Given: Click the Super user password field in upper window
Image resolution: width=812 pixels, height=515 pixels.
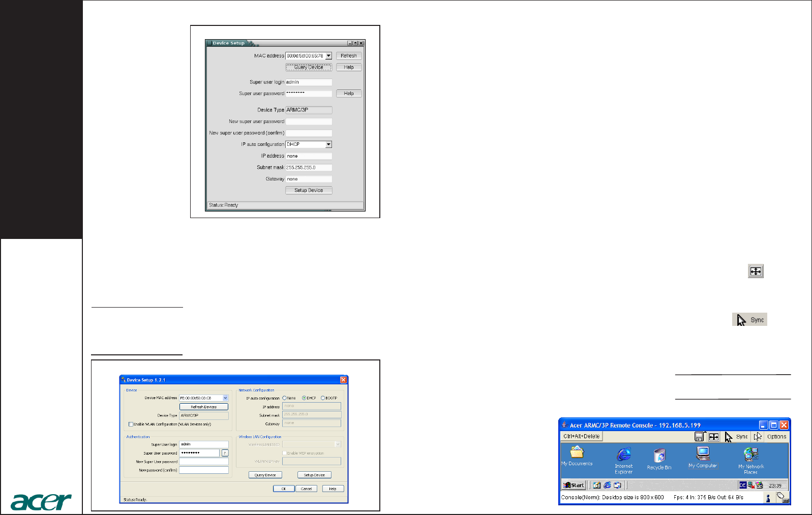Looking at the screenshot, I should pyautogui.click(x=309, y=94).
